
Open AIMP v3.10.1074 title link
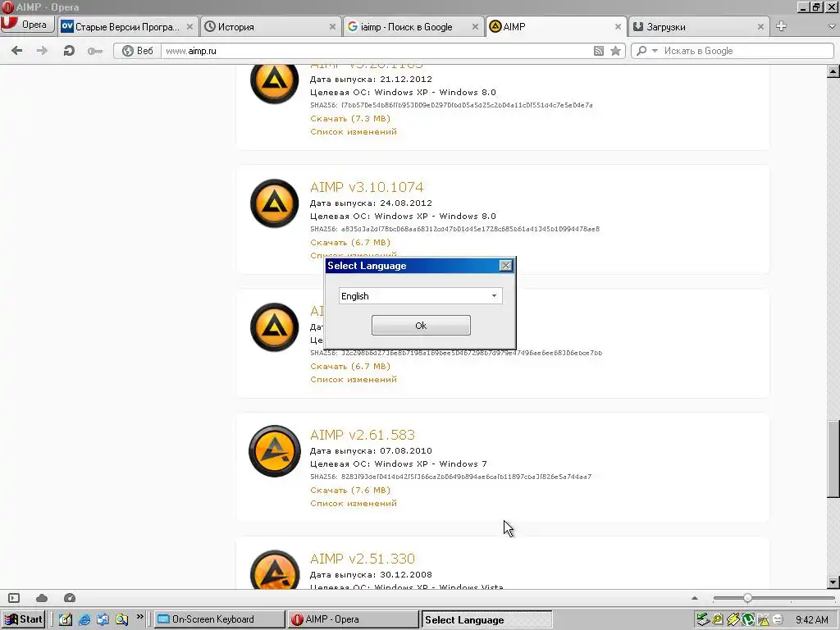pyautogui.click(x=367, y=187)
